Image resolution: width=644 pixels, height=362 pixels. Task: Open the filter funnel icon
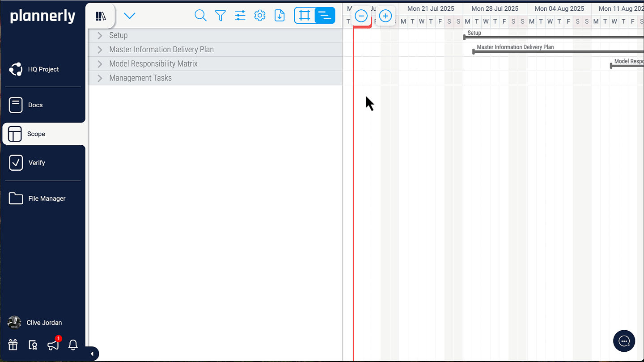tap(220, 16)
